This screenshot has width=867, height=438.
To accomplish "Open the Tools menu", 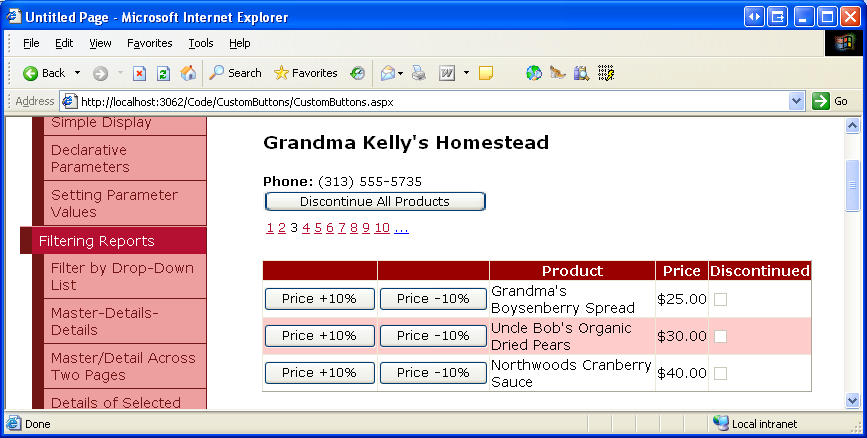I will pyautogui.click(x=201, y=43).
